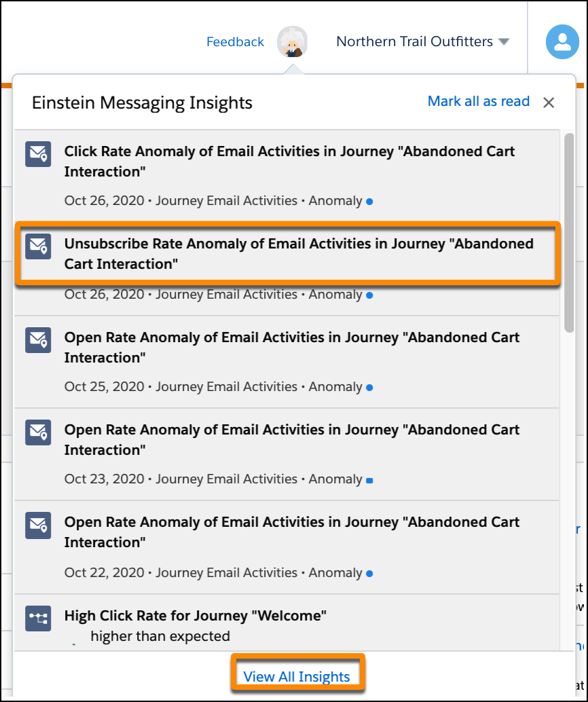Click the Feedback link
This screenshot has width=588, height=702.
[x=235, y=41]
